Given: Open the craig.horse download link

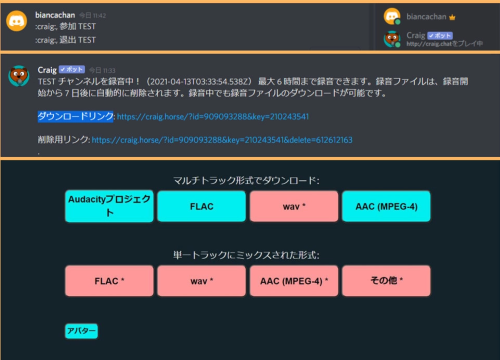Looking at the screenshot, I should pyautogui.click(x=213, y=117).
